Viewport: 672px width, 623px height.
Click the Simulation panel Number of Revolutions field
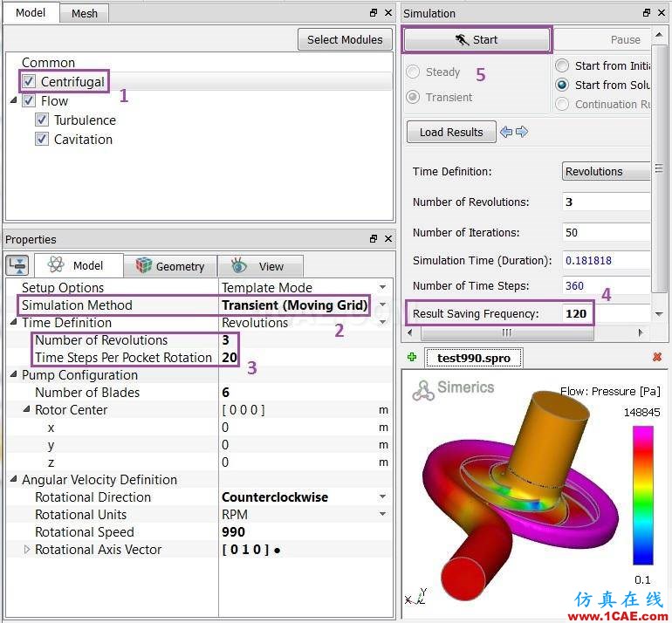[606, 202]
